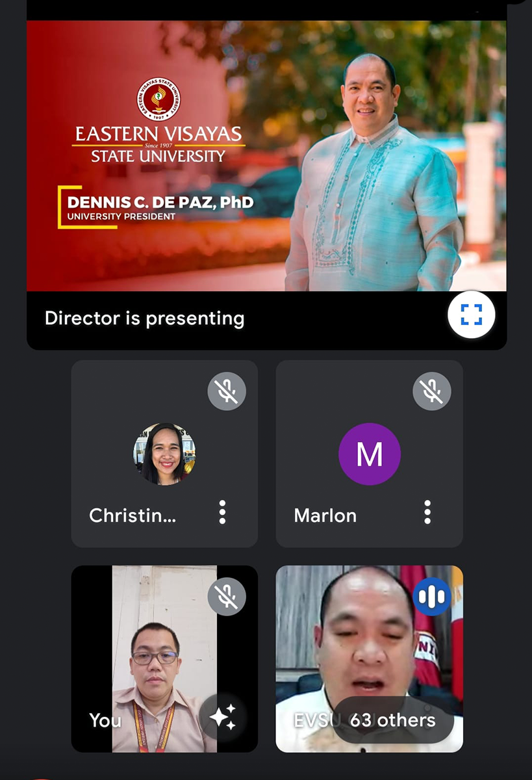532x780 pixels.
Task: Tap the 'Director is presenting' label
Action: [x=144, y=318]
